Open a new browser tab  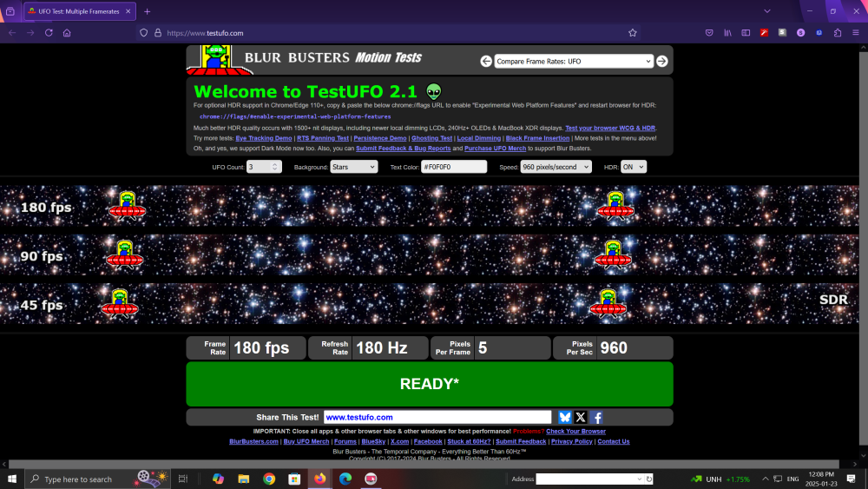coord(147,11)
